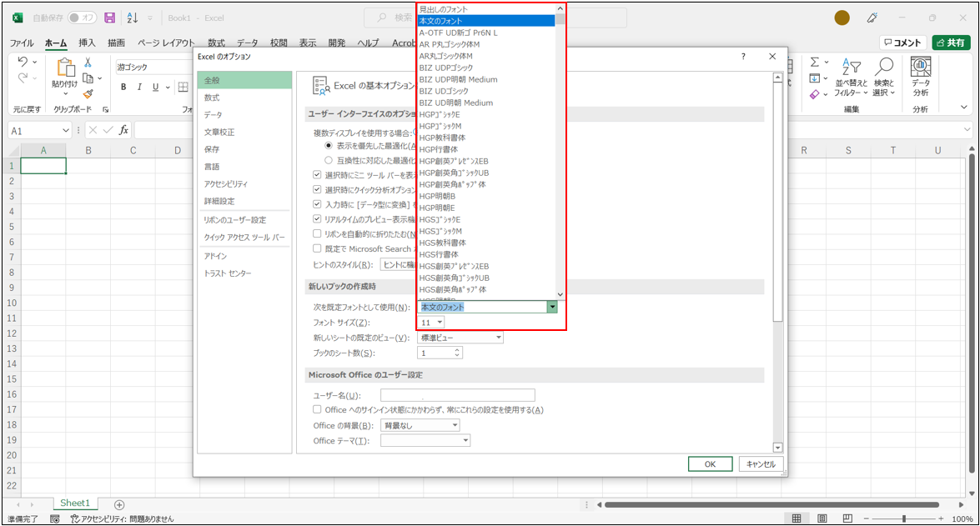Open Sort and Filter funnel icon

point(852,67)
